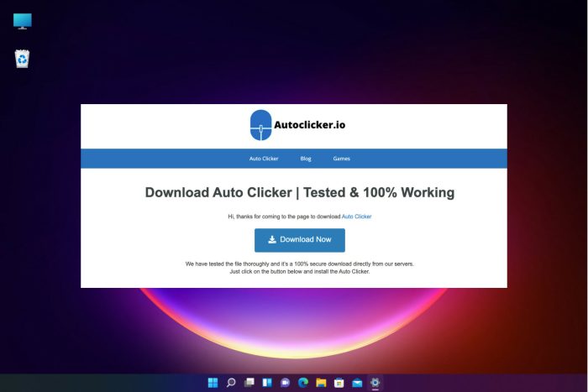The width and height of the screenshot is (588, 392).
Task: Open the Recycle Bin desktop icon
Action: [x=22, y=59]
